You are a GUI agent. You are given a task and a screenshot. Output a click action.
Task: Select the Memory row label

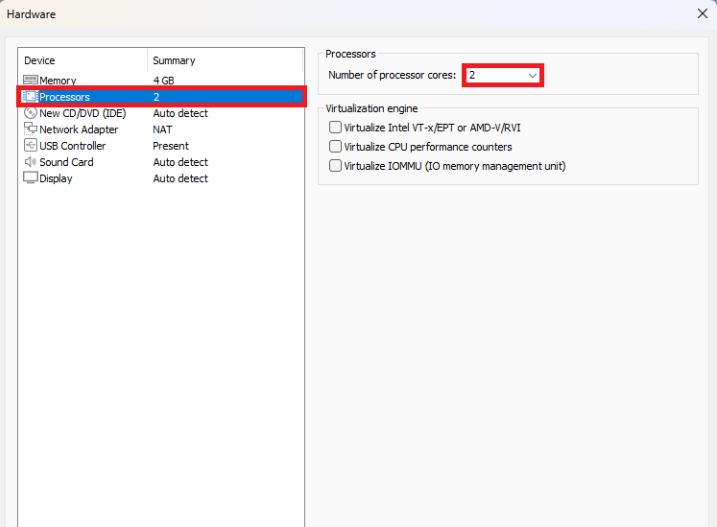[x=57, y=80]
